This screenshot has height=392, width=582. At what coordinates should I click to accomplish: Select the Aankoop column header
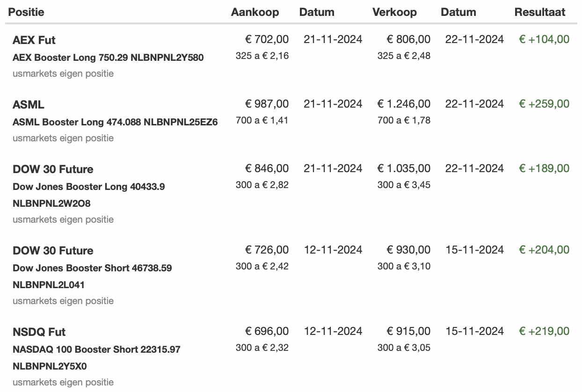[255, 12]
